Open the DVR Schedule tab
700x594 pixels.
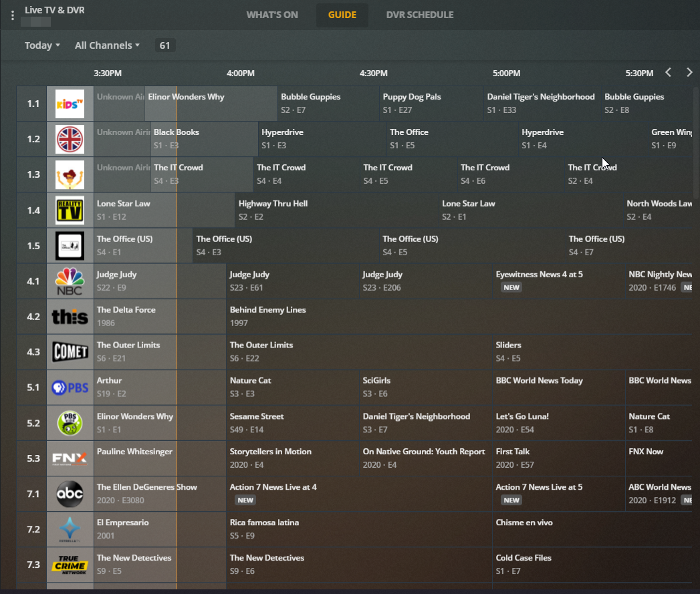click(420, 15)
